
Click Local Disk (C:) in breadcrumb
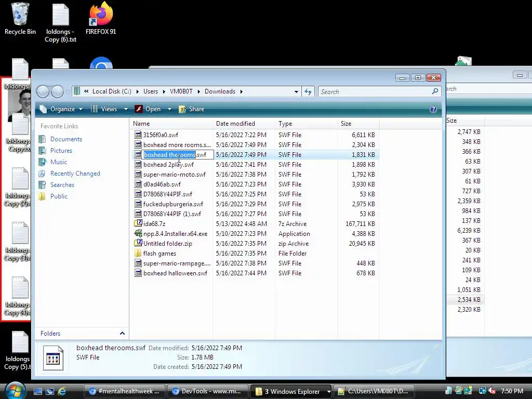click(112, 91)
